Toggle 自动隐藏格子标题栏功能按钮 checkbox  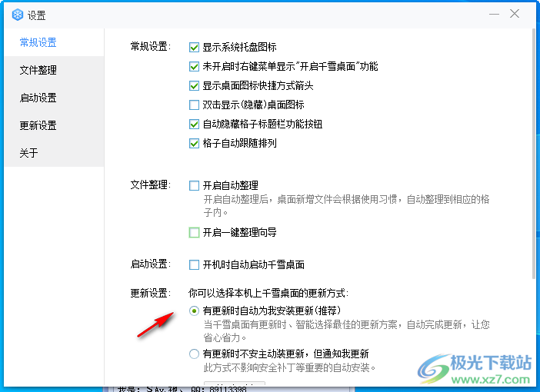(x=195, y=124)
